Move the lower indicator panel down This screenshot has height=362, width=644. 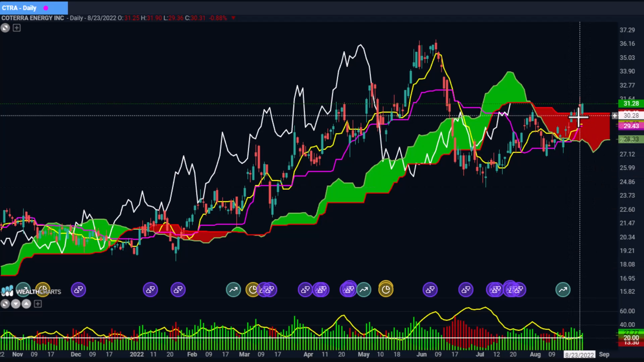(x=15, y=304)
